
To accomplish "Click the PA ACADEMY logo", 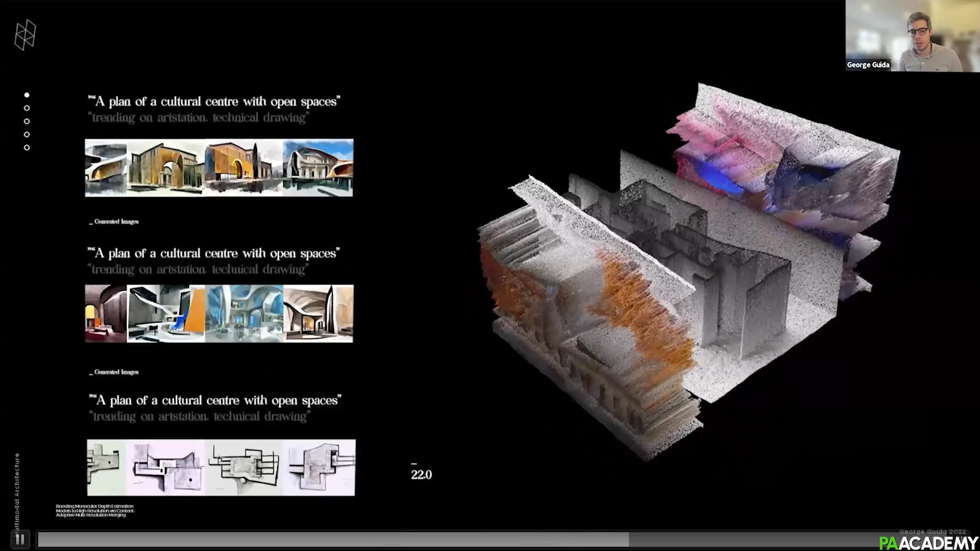I will tap(929, 543).
